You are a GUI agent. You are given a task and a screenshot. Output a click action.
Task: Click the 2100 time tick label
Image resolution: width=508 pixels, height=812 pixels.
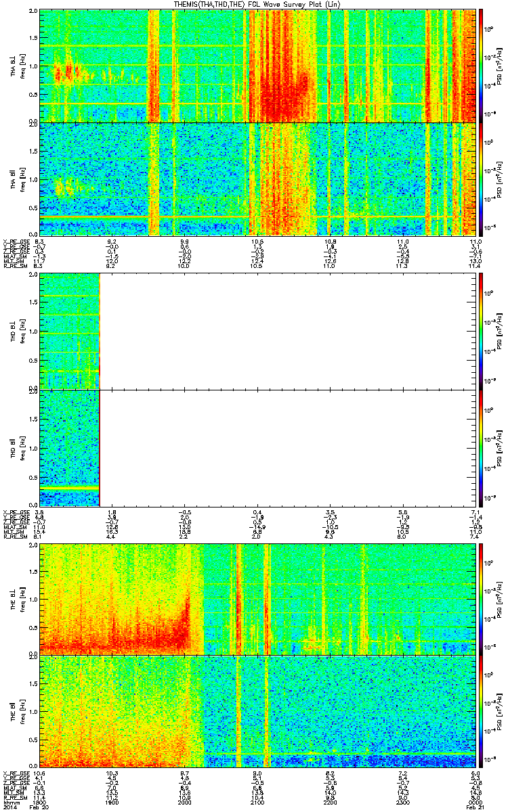tap(258, 803)
